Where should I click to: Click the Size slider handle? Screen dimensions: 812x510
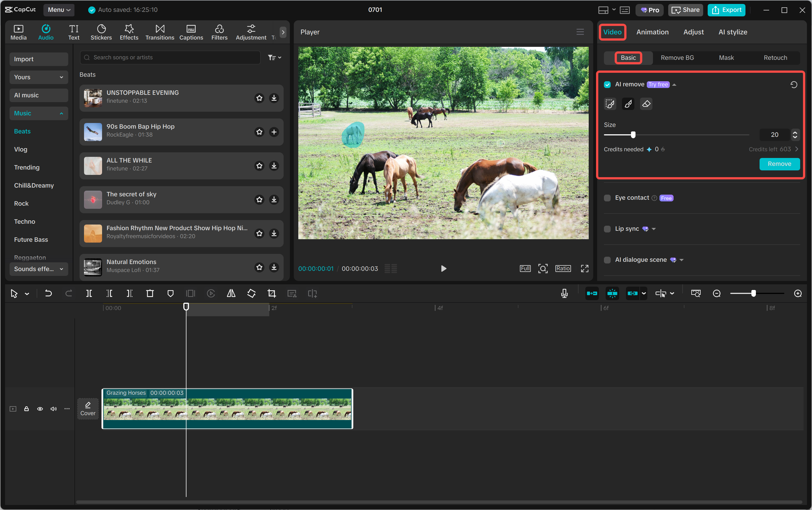(x=633, y=135)
